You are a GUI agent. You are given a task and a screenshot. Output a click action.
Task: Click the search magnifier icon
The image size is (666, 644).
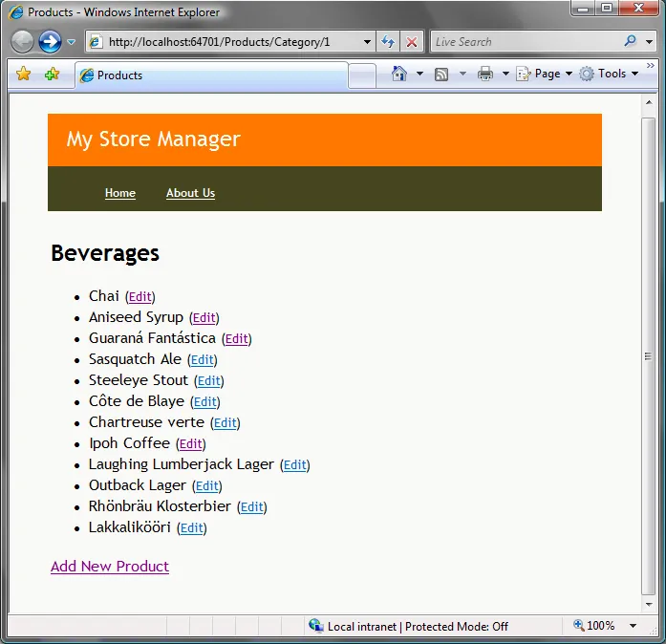630,42
